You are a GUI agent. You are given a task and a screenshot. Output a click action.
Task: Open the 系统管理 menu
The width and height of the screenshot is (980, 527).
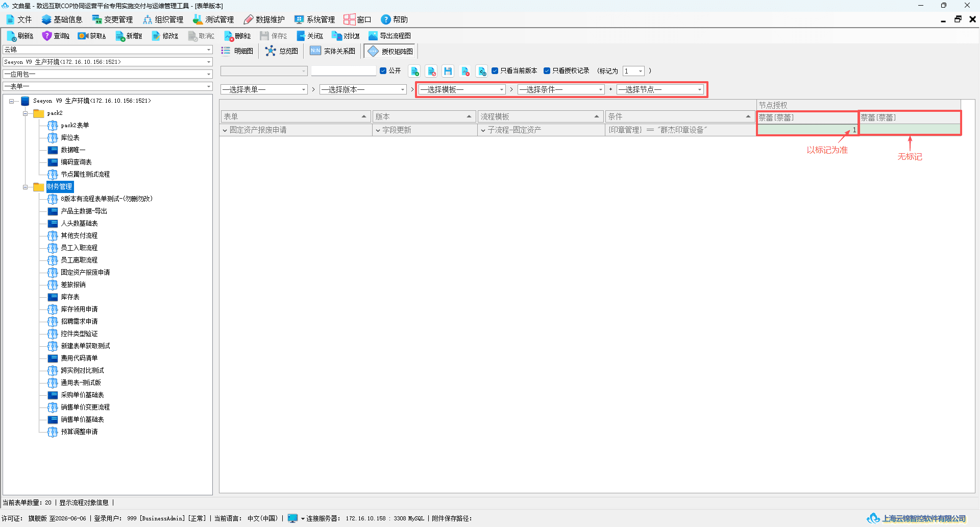pyautogui.click(x=314, y=19)
